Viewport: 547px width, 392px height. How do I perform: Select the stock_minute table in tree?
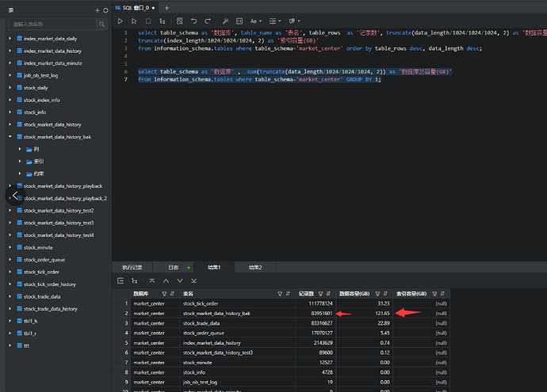38,247
